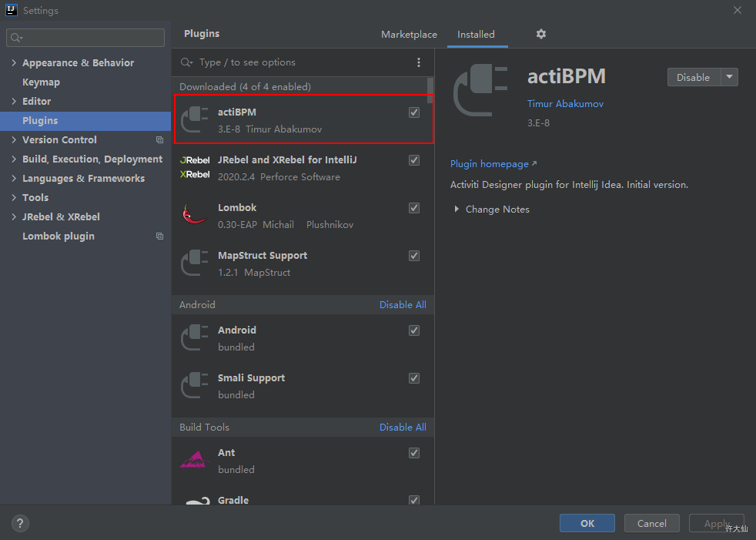This screenshot has height=540, width=756.
Task: Open the Disable button dropdown arrow
Action: (730, 77)
